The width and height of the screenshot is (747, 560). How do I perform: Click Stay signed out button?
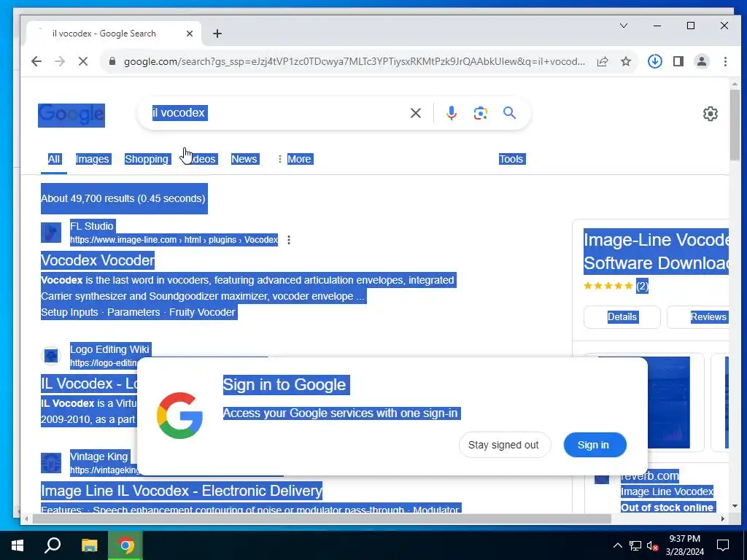click(x=504, y=445)
